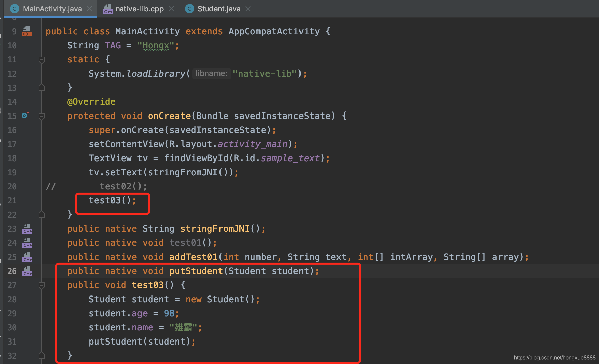Click the "native-lib" string literal
Image resolution: width=599 pixels, height=364 pixels.
pos(265,74)
